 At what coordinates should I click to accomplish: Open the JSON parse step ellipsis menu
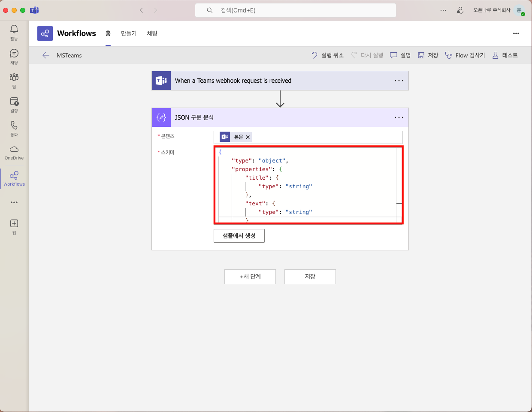(x=399, y=117)
